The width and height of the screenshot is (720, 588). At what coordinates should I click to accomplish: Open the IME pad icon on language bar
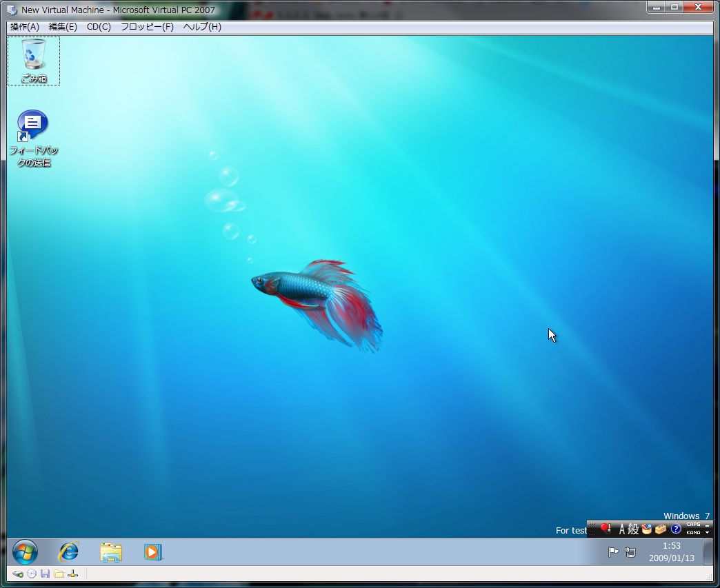(646, 529)
